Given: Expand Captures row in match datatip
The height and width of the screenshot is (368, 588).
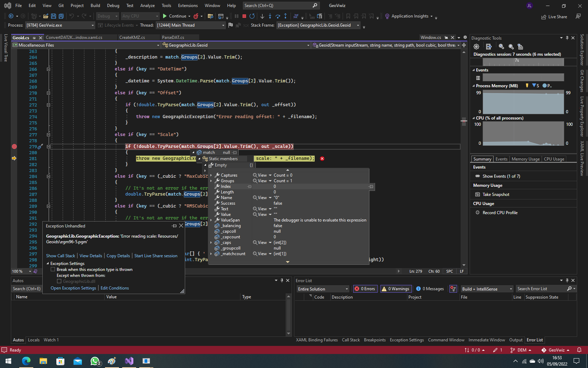Looking at the screenshot, I should (211, 175).
